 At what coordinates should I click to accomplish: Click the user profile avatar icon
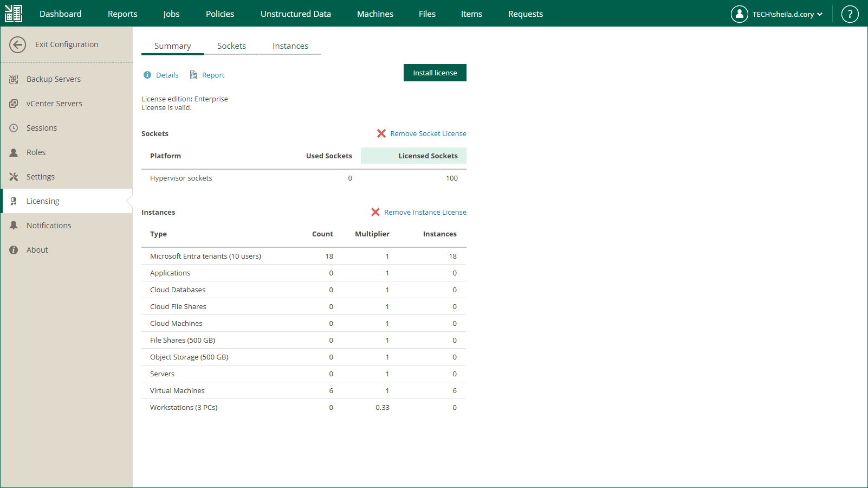point(739,14)
